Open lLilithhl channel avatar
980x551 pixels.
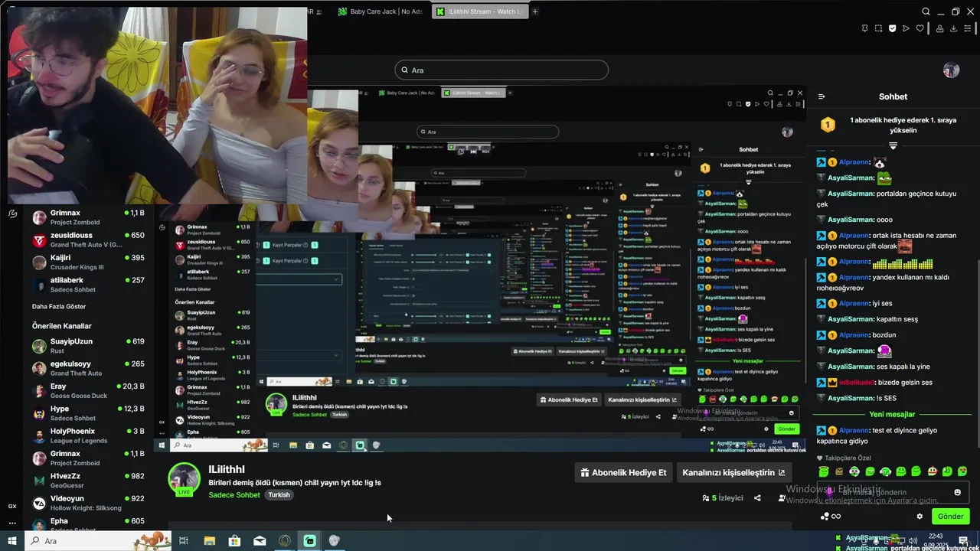click(184, 479)
